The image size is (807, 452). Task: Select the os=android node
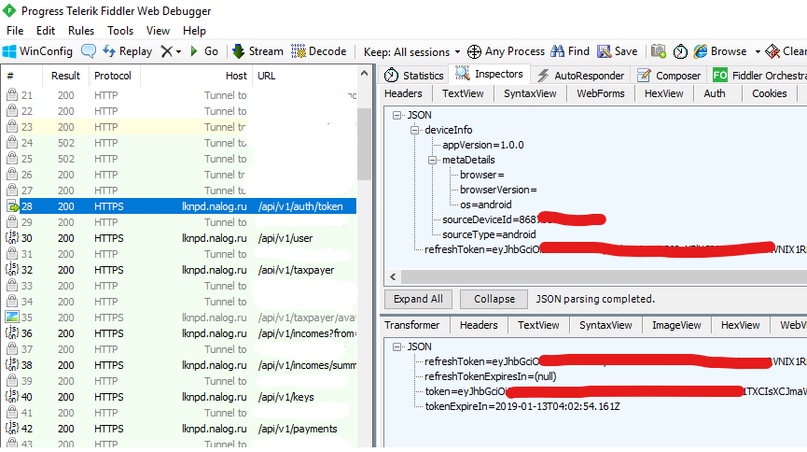click(x=485, y=204)
